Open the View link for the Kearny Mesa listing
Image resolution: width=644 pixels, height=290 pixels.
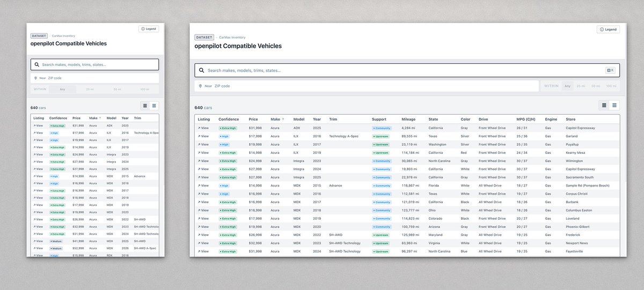pos(203,153)
